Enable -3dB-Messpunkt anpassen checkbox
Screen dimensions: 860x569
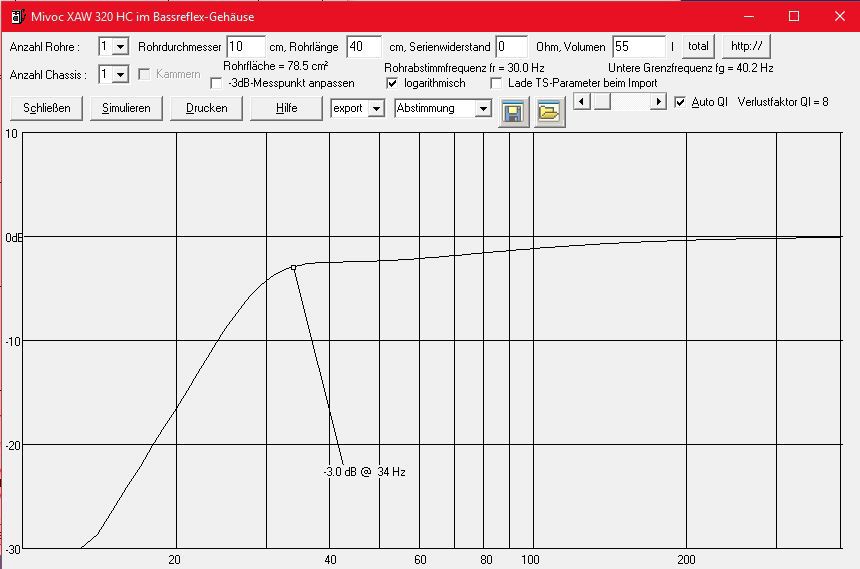click(x=217, y=83)
